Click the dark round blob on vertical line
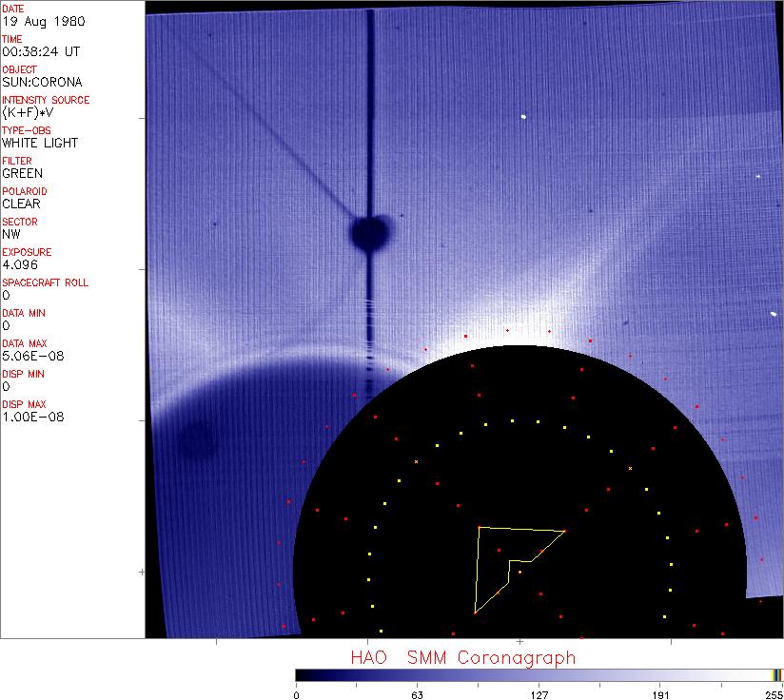This screenshot has height=700, width=784. point(369,231)
